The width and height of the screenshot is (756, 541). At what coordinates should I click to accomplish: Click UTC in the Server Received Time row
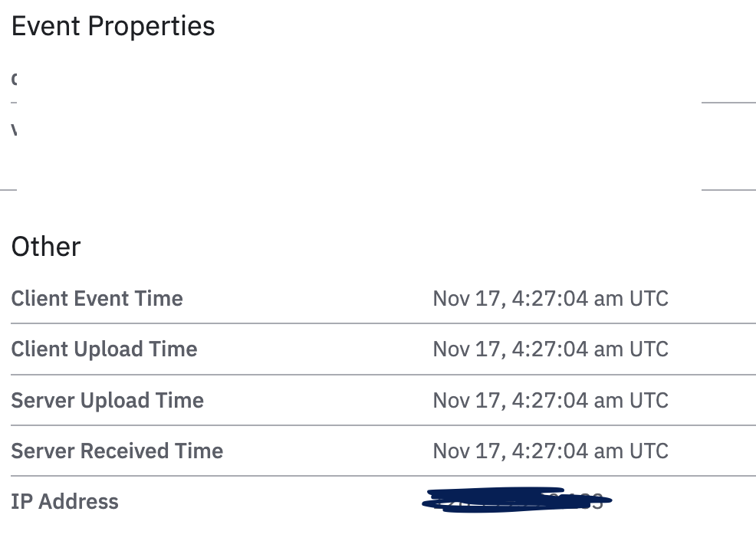(x=649, y=451)
